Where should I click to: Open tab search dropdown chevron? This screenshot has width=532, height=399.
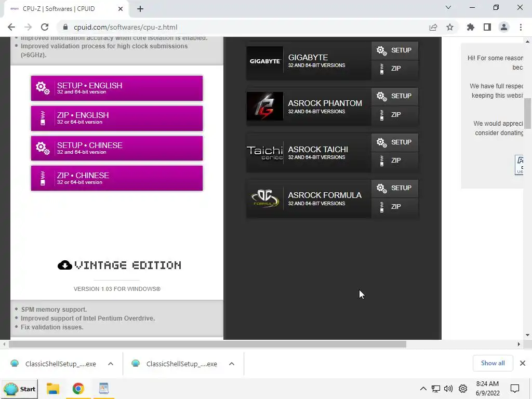click(448, 7)
